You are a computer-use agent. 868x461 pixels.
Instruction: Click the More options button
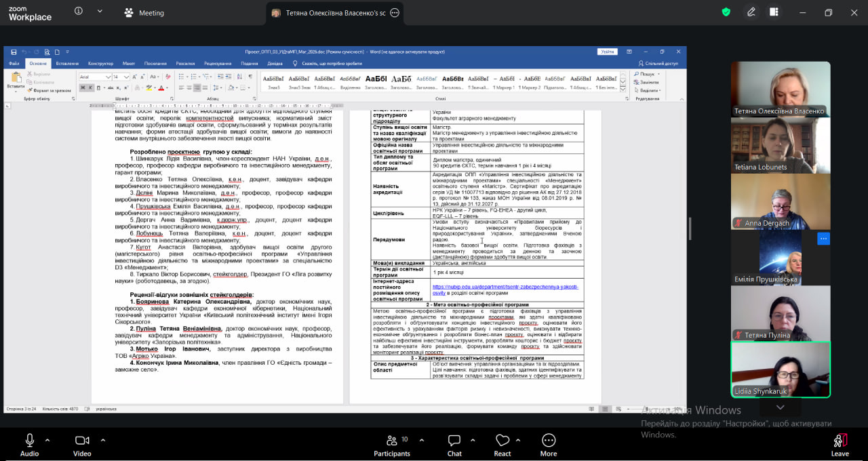549,441
